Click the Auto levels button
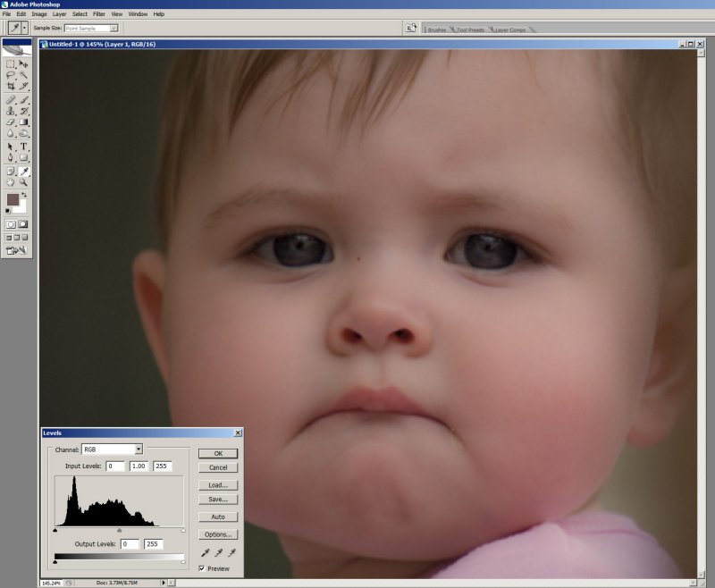 point(218,517)
